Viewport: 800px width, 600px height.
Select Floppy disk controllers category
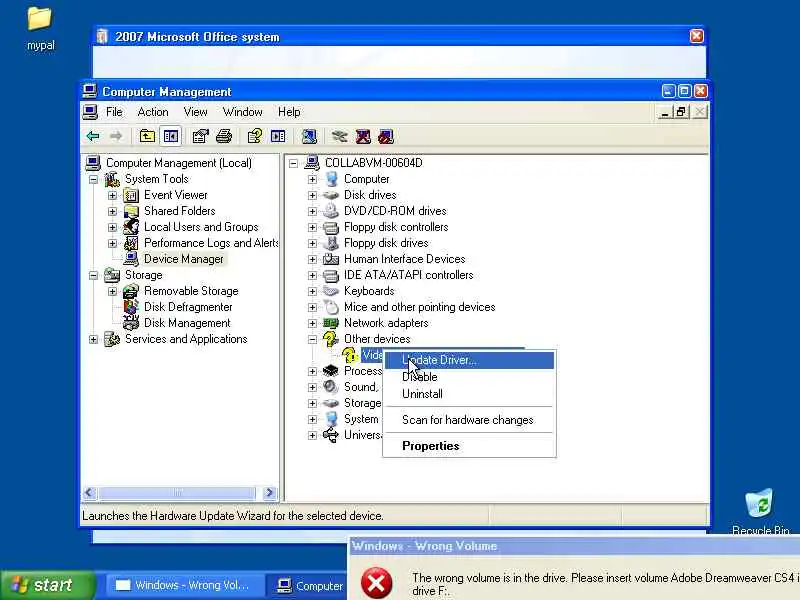[396, 227]
